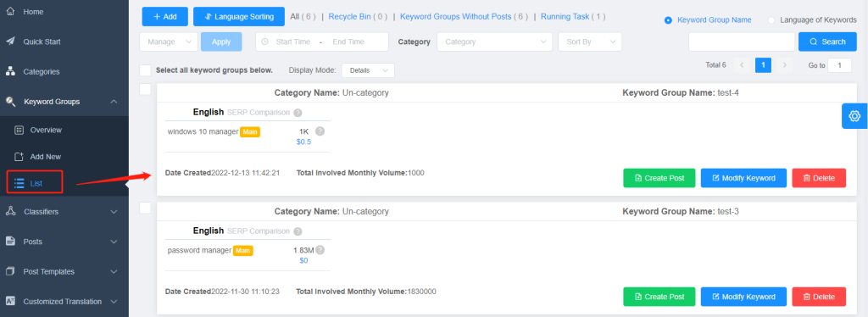Image resolution: width=868 pixels, height=317 pixels.
Task: Open the Sort By dropdown
Action: (x=590, y=42)
